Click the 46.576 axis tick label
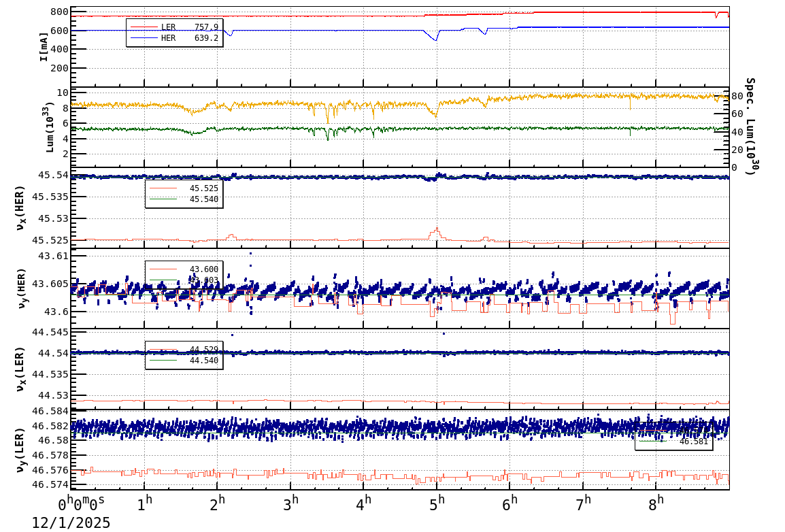The width and height of the screenshot is (785, 532). coord(50,470)
